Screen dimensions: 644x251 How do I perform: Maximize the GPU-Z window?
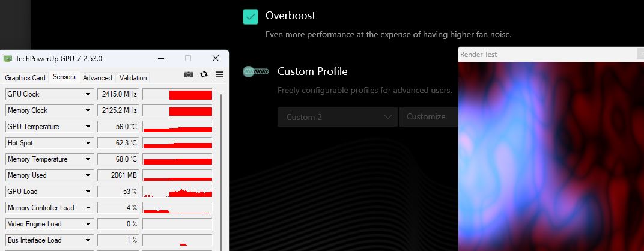(x=188, y=58)
